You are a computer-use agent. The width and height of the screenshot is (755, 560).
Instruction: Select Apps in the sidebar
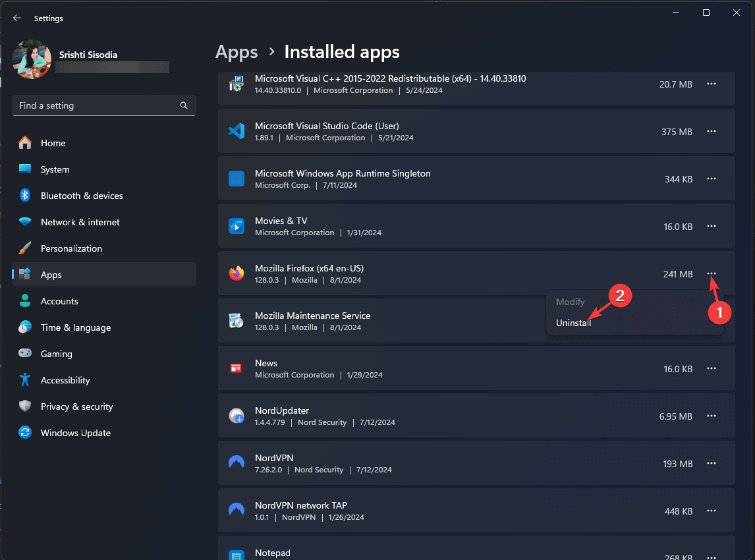pyautogui.click(x=104, y=275)
